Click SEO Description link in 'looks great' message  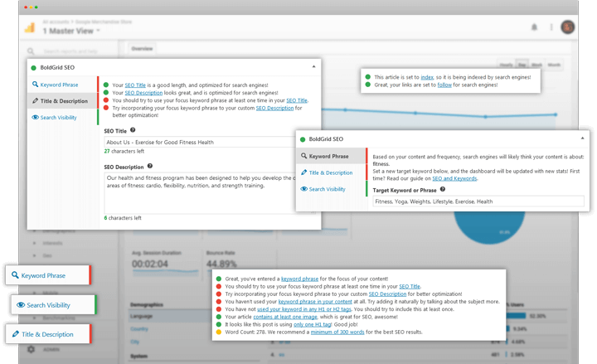[143, 93]
